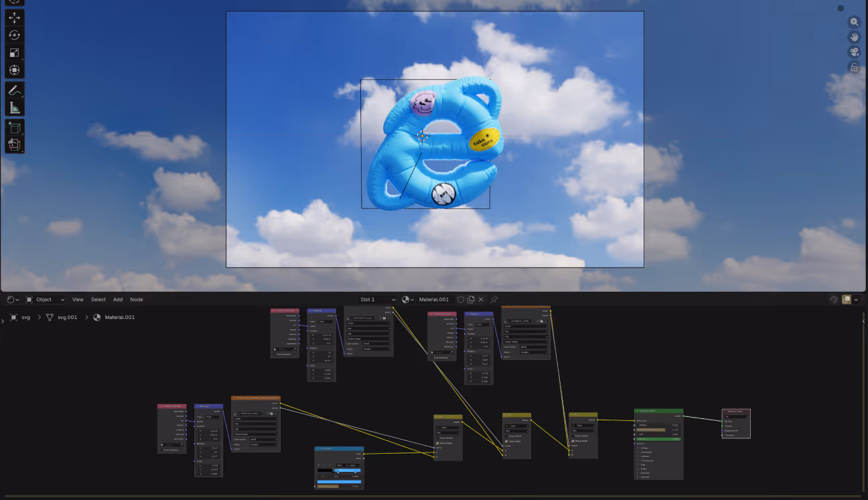Image resolution: width=868 pixels, height=500 pixels.
Task: Toggle node editor overlays button
Action: tap(847, 300)
